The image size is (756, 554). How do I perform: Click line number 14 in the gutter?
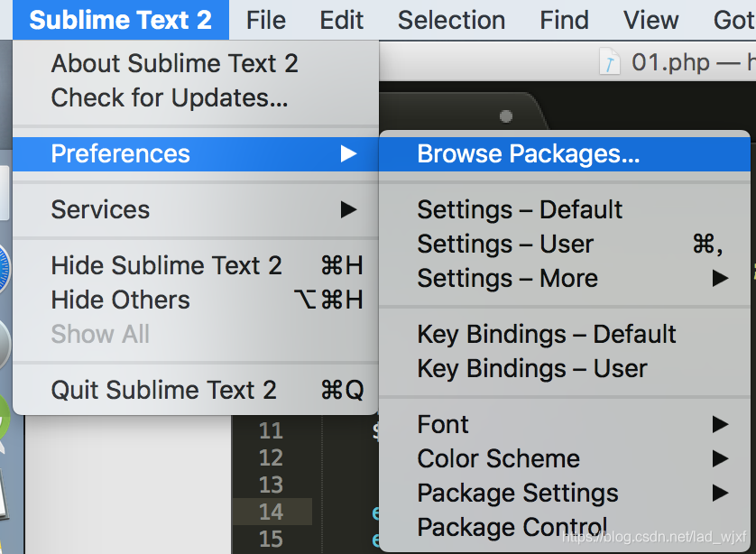[271, 512]
